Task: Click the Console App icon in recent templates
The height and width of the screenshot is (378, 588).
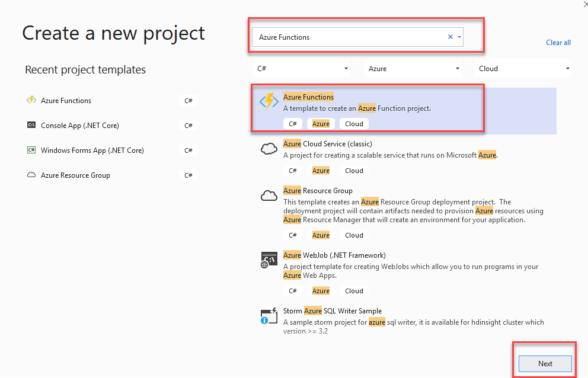Action: (x=31, y=125)
